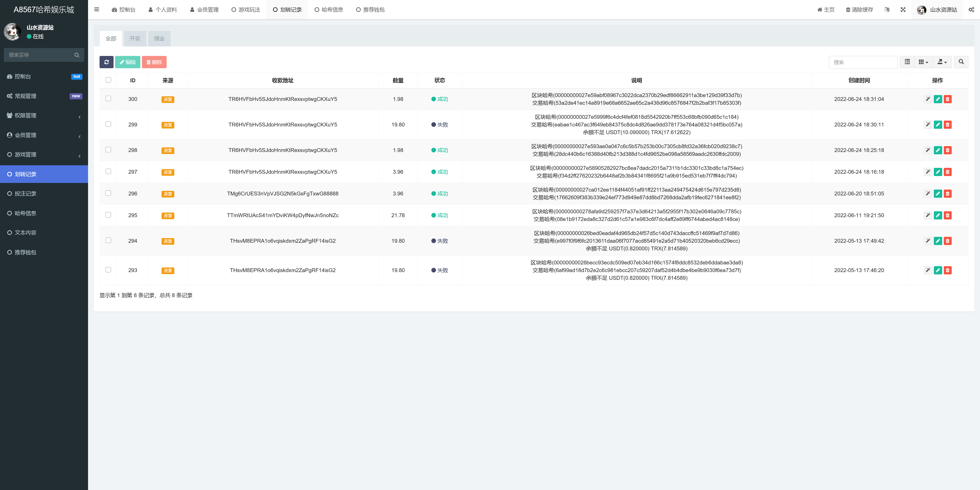Click the search magnifier beside the search box
980x490 pixels.
pyautogui.click(x=961, y=62)
